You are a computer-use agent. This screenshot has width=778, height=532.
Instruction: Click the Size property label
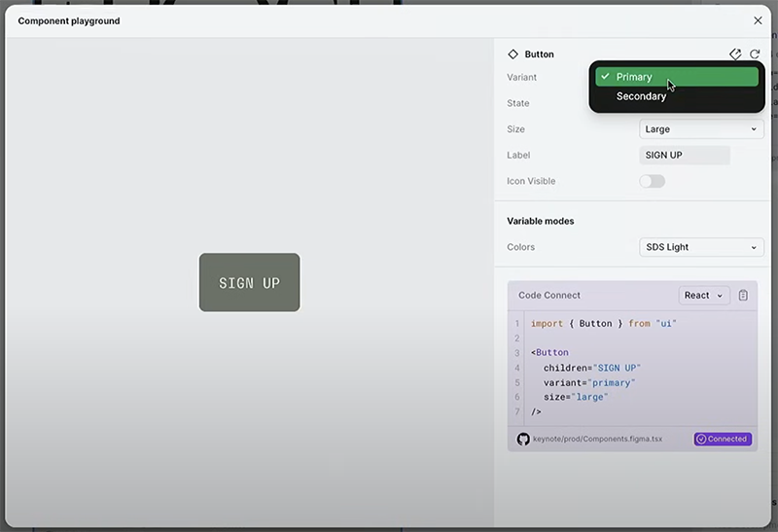pos(515,129)
